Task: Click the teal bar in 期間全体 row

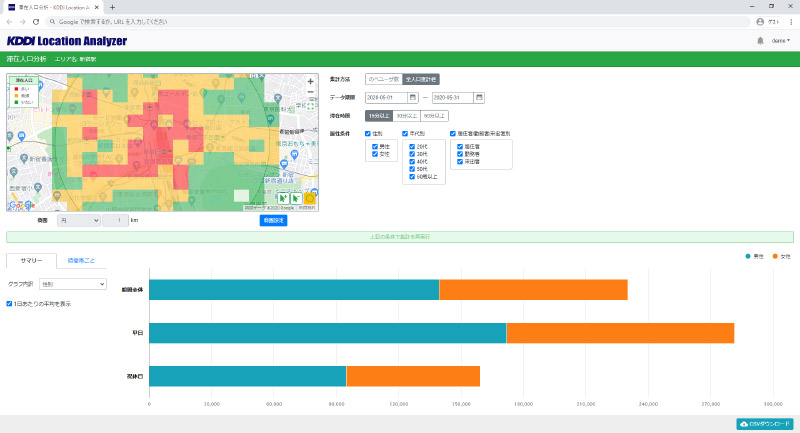Action: click(x=294, y=290)
